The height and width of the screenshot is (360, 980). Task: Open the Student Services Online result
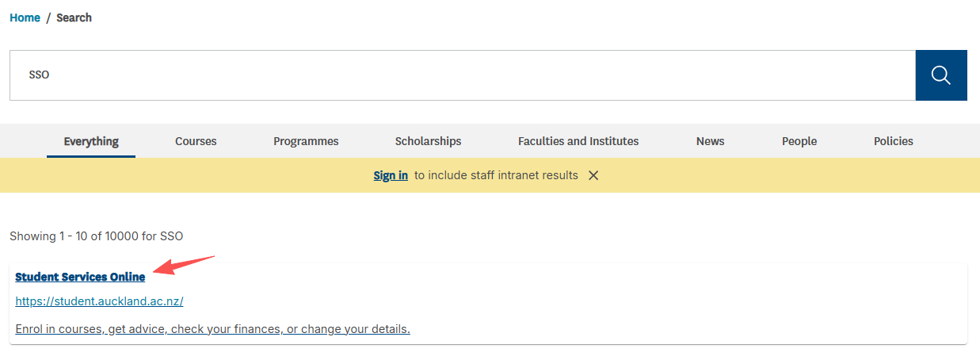(80, 277)
